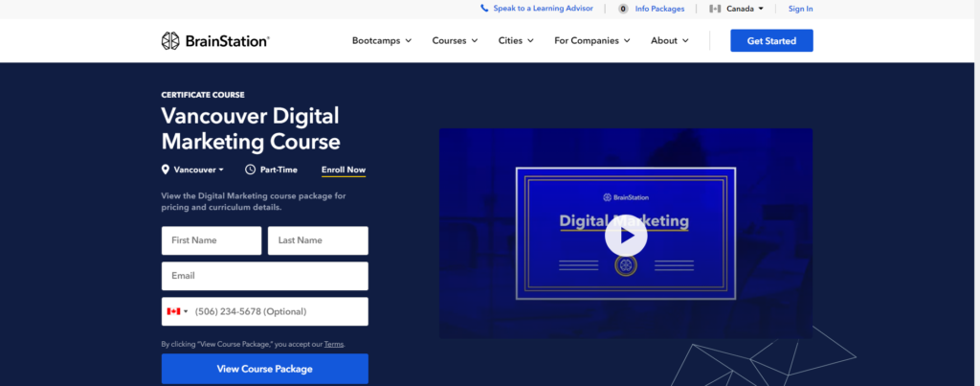Viewport: 980px width, 386px height.
Task: Click the BrainStation wordmark text
Action: point(228,41)
